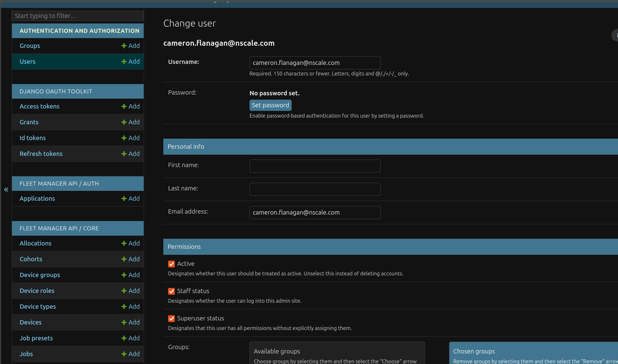
Task: Open the Groups list in sidebar
Action: [30, 46]
